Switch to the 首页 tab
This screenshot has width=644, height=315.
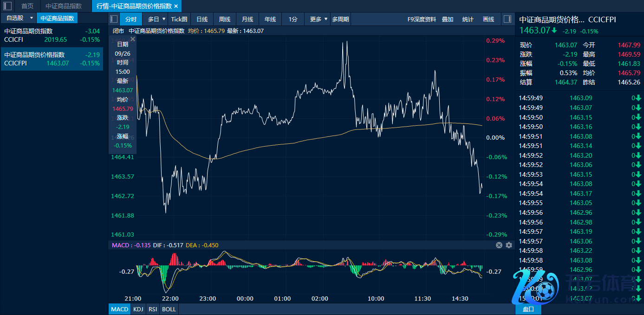27,6
